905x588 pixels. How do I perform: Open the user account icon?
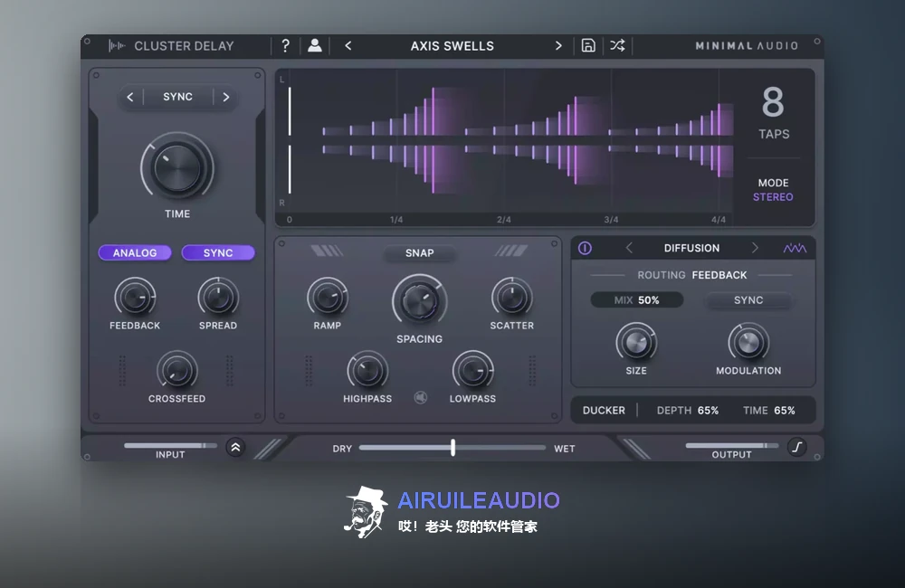(315, 45)
